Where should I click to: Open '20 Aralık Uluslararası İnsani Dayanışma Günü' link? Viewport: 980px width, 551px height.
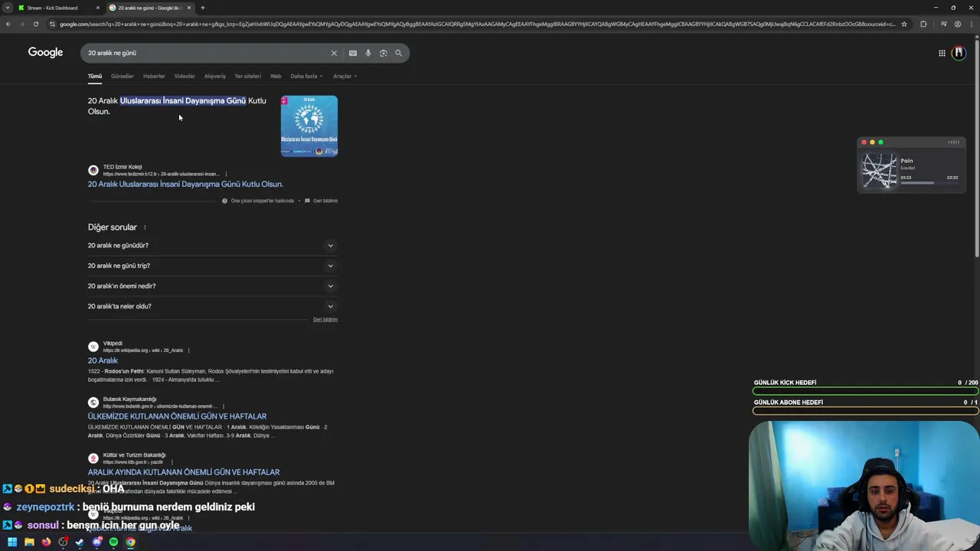point(185,184)
